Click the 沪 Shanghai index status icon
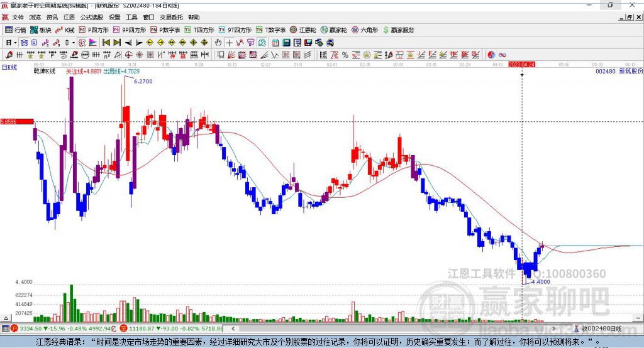The width and height of the screenshot is (644, 348). coord(14,329)
